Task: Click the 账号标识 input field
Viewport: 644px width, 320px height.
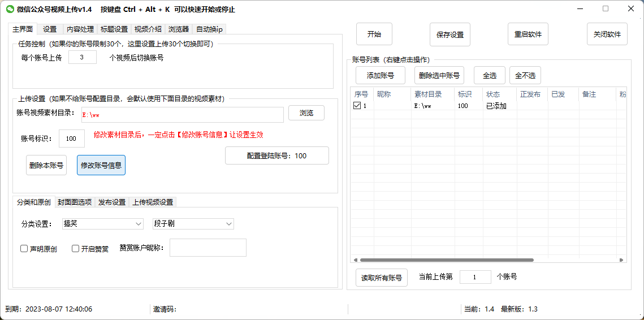Action: [x=72, y=139]
